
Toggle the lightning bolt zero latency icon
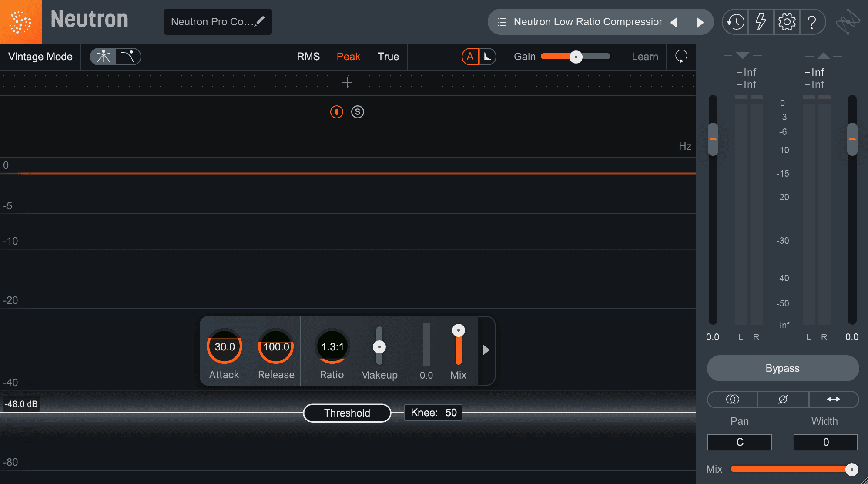tap(761, 22)
